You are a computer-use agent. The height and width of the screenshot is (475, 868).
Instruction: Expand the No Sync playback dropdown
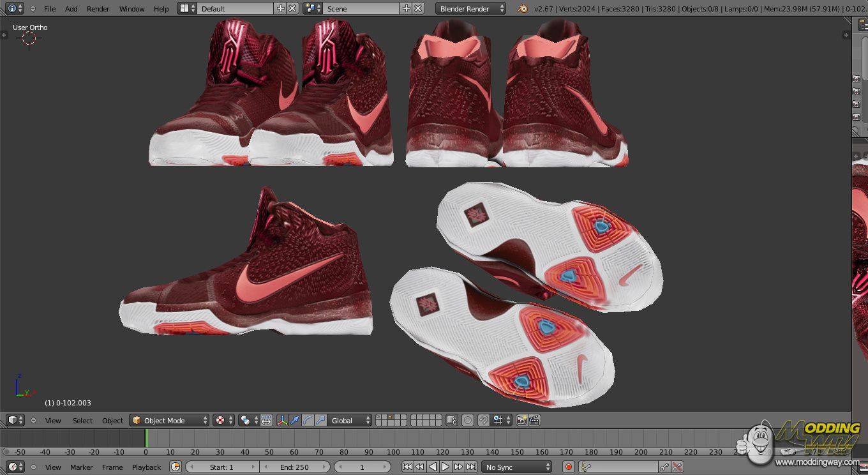(516, 467)
